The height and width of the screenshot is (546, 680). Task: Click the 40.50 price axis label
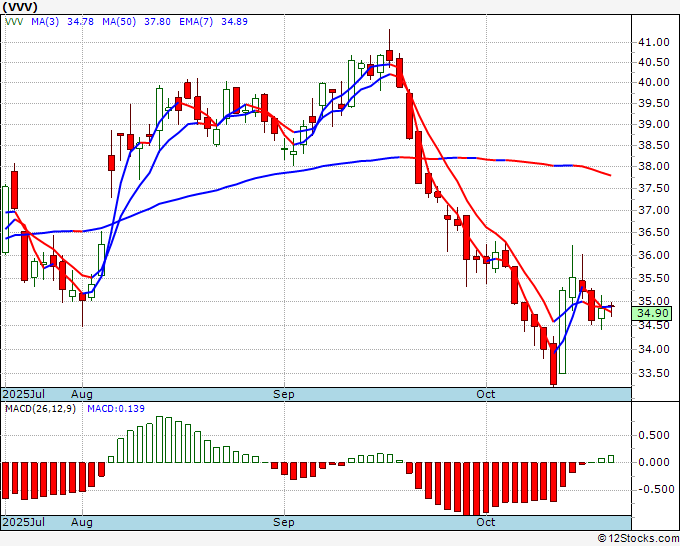(654, 62)
